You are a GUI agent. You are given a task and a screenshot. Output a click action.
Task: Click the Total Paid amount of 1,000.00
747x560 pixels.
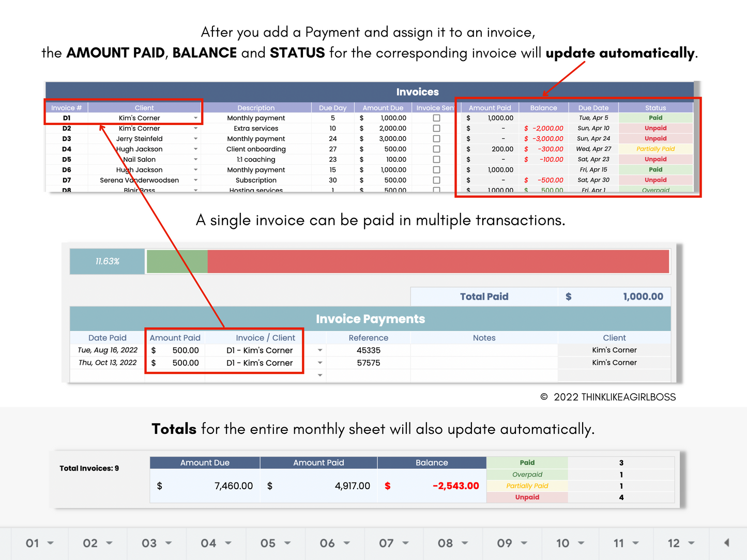click(643, 296)
